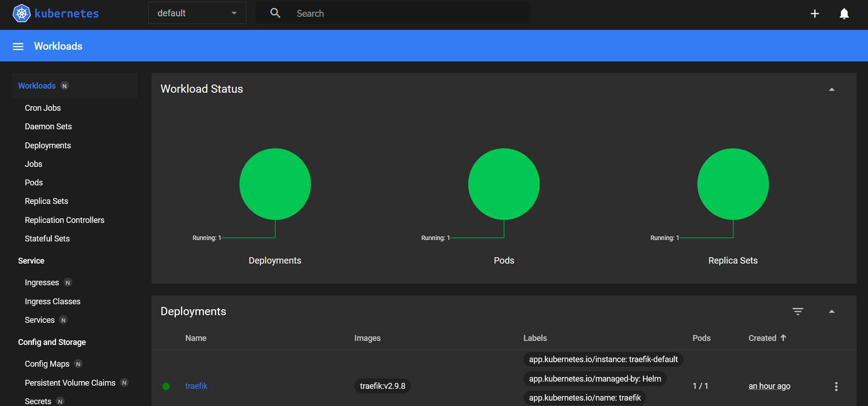Open Secrets in the sidebar
The image size is (868, 406).
tap(38, 401)
